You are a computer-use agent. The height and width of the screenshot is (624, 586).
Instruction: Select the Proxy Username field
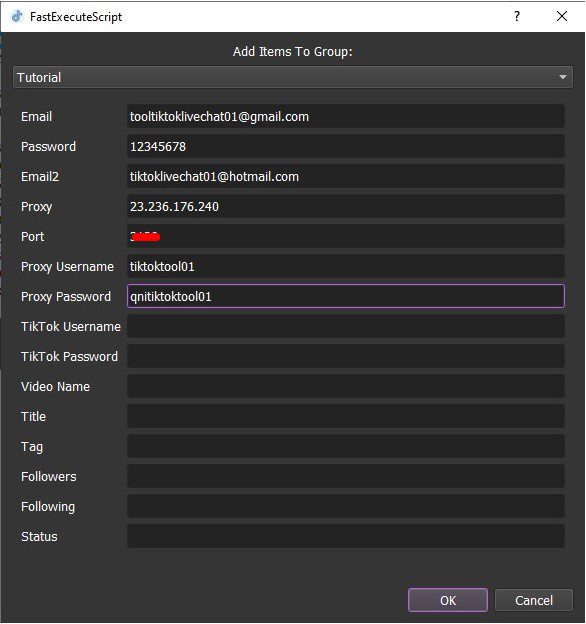346,266
